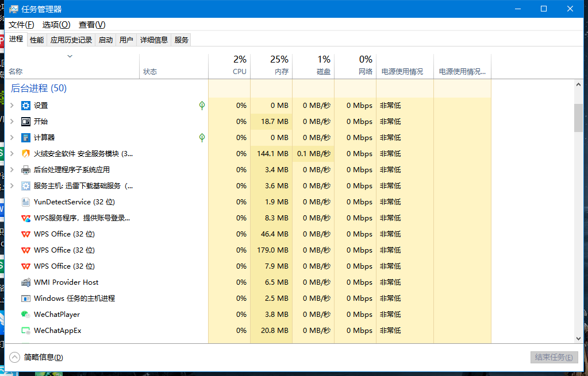The width and height of the screenshot is (588, 376).
Task: Click the WeChatPlayer icon
Action: tap(25, 314)
